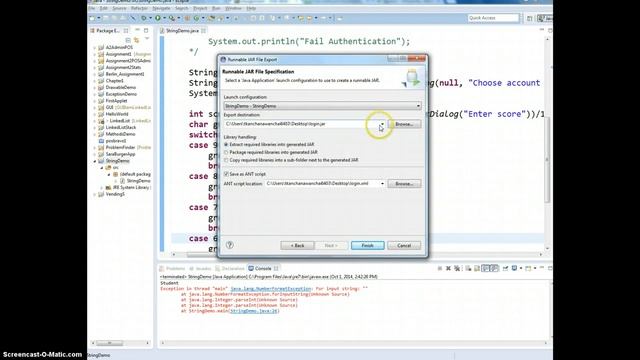Click Pin Console icon
Image resolution: width=640 pixels, height=360 pixels.
[x=505, y=268]
